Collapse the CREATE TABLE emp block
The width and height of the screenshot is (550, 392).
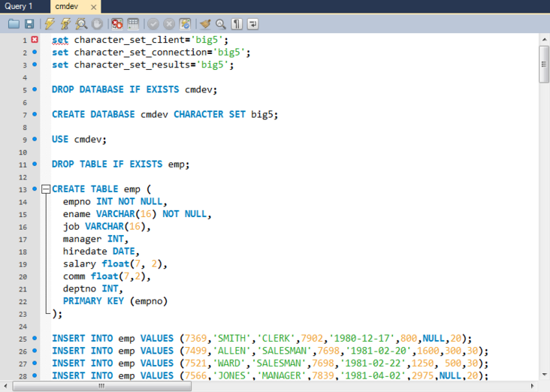[x=45, y=189]
